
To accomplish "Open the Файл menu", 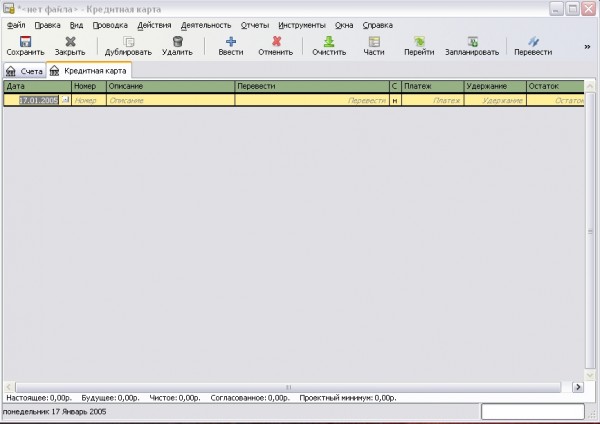I will click(x=16, y=25).
